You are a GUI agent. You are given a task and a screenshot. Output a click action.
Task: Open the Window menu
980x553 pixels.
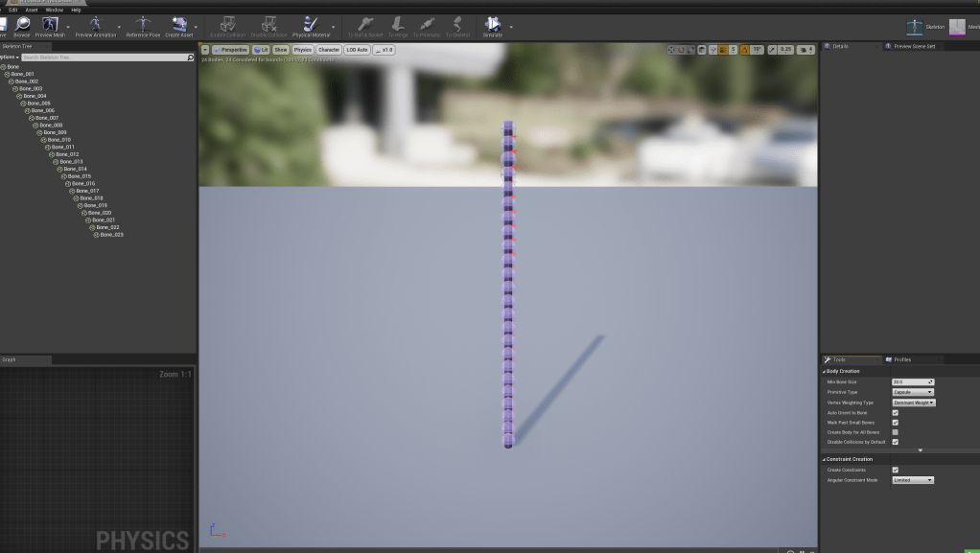pyautogui.click(x=54, y=10)
